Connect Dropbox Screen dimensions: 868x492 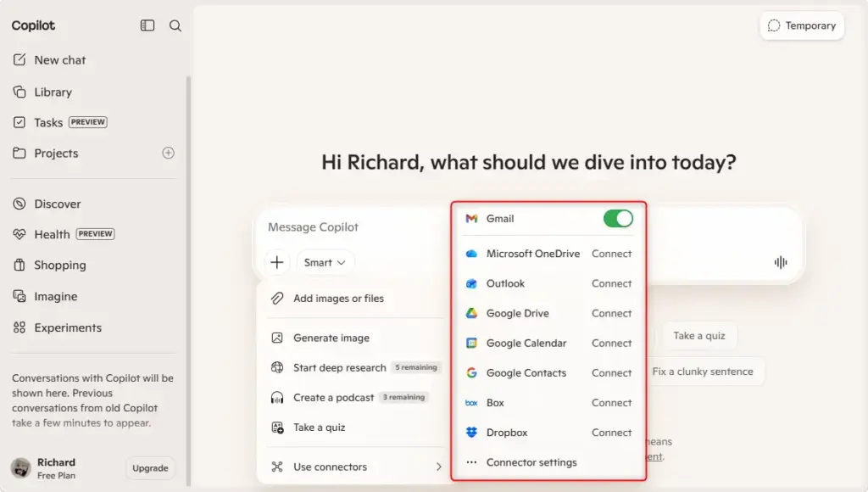pos(611,433)
